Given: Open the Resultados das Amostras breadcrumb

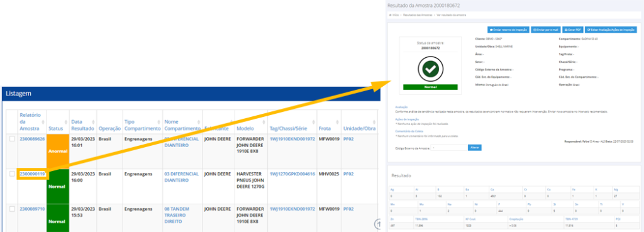Looking at the screenshot, I should point(418,15).
